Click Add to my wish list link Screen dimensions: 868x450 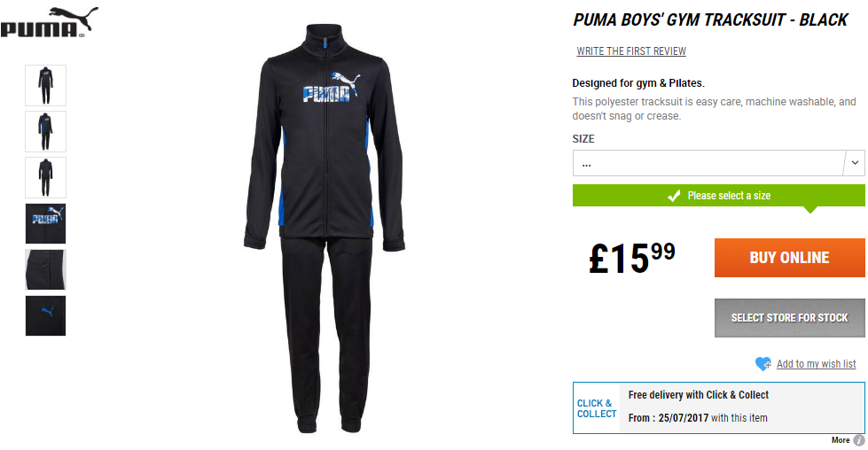coord(816,364)
